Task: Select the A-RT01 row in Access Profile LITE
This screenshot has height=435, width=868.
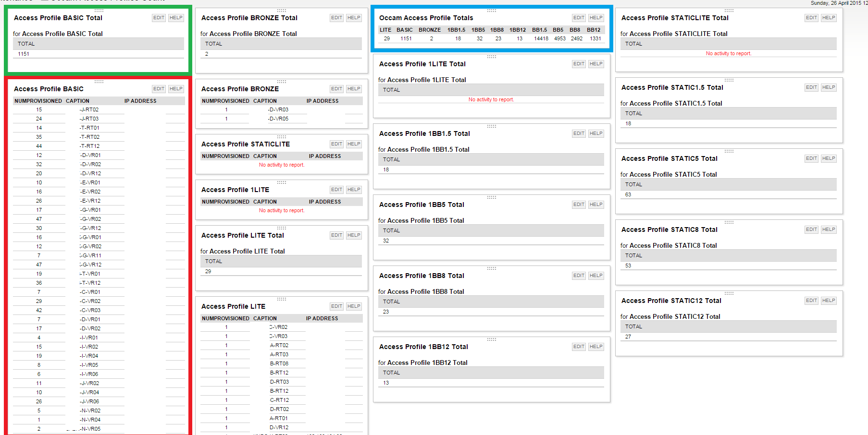Action: pyautogui.click(x=282, y=418)
